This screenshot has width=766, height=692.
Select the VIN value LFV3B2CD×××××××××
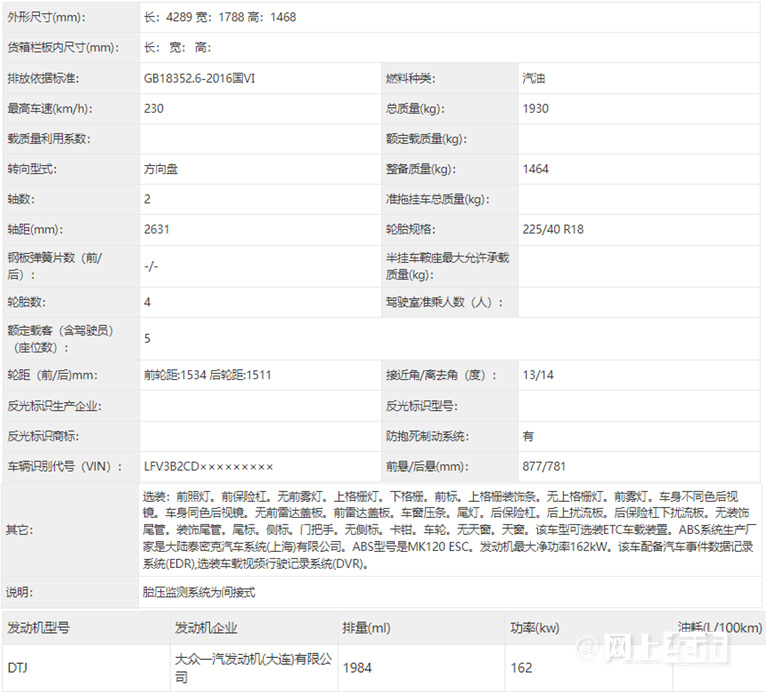[209, 466]
